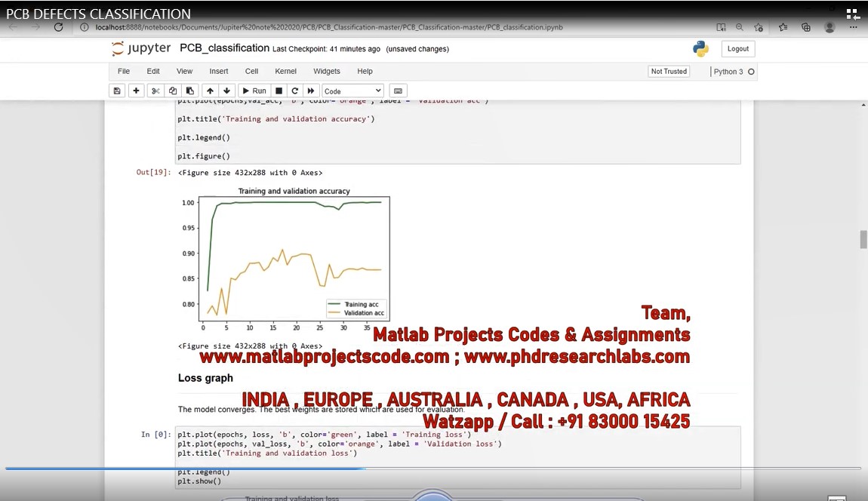Move the selected cell up

coord(210,91)
